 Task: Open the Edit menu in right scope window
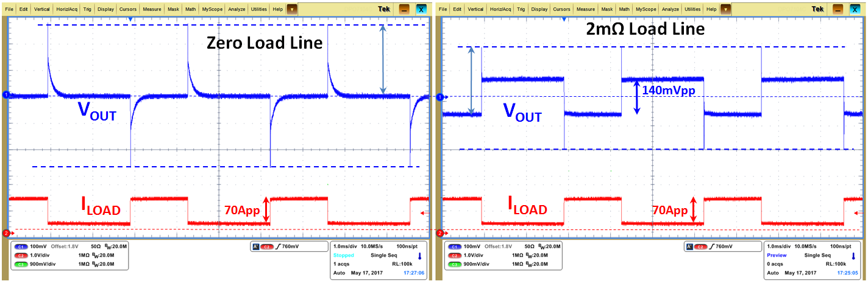(x=457, y=10)
